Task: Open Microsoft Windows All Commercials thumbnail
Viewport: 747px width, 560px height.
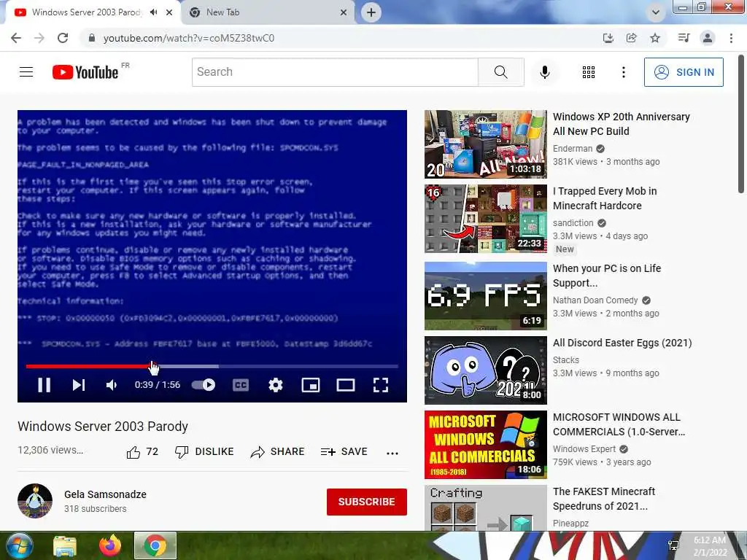Action: 485,445
